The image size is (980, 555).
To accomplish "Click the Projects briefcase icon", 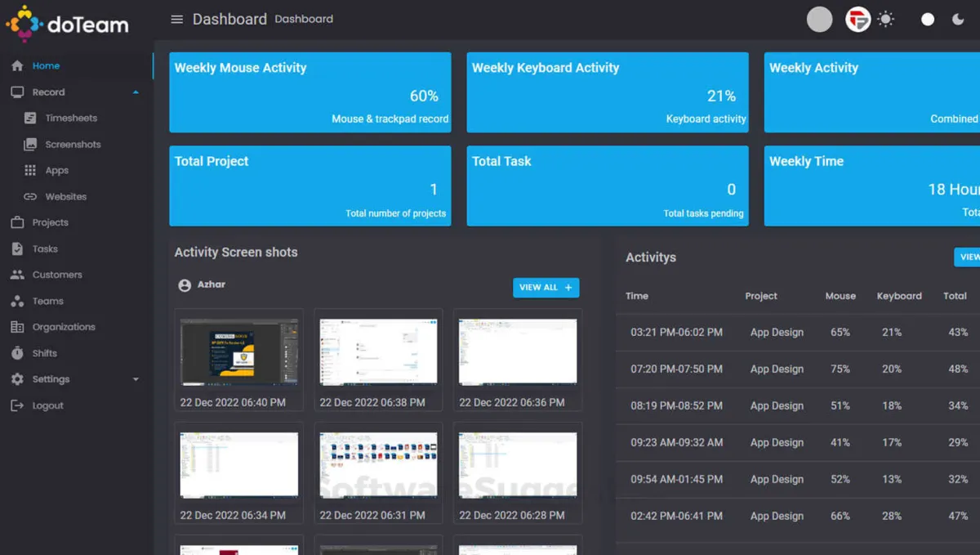I will (17, 222).
